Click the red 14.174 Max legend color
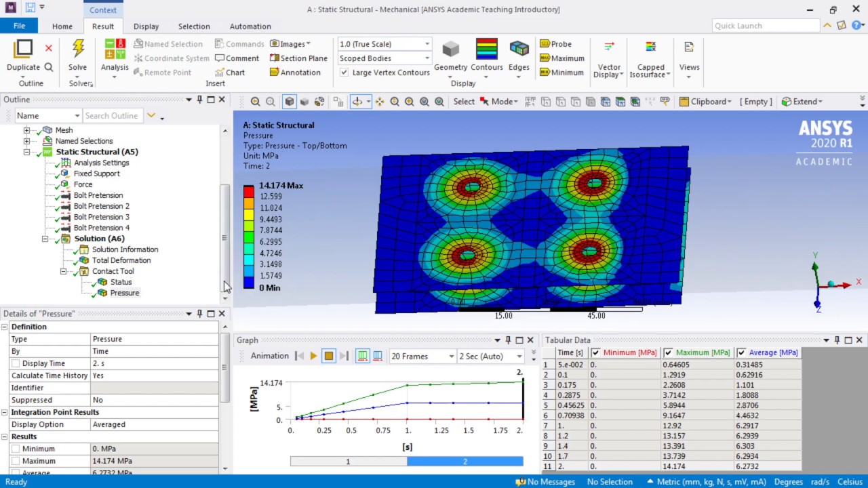This screenshot has width=868, height=488. click(x=249, y=191)
